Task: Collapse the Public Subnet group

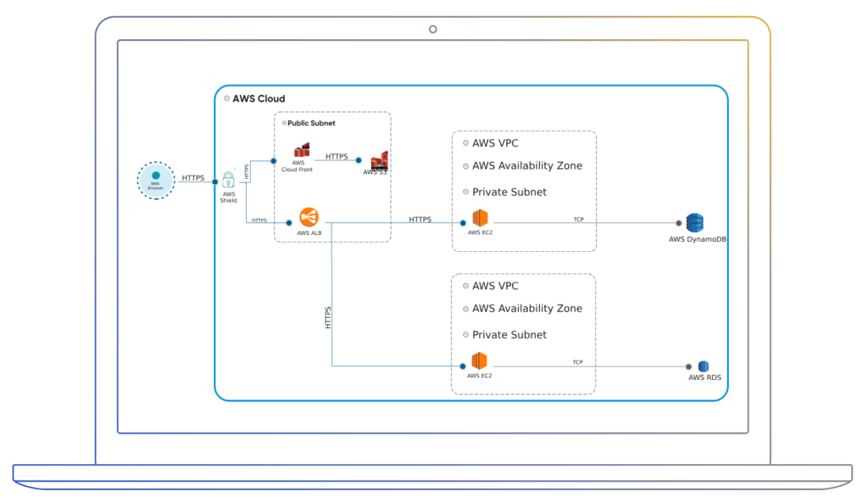Action: point(285,123)
